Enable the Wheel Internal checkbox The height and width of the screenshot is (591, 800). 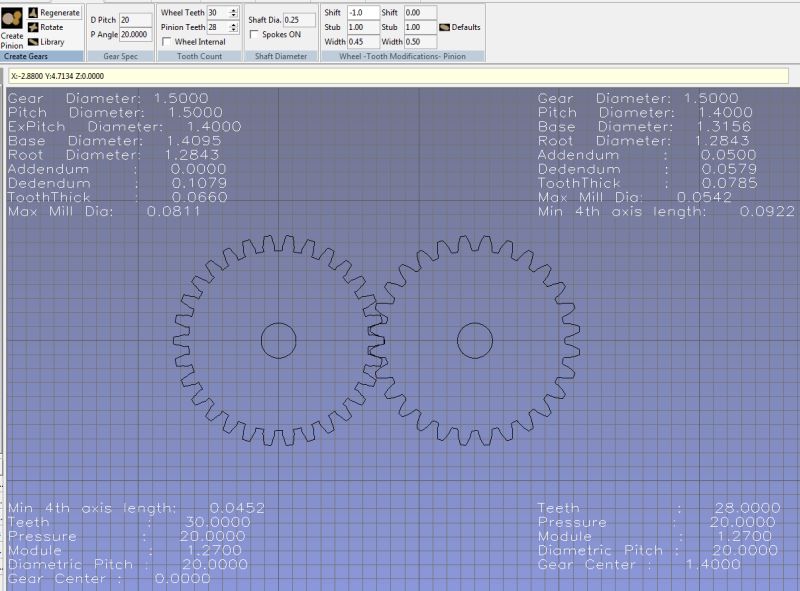point(166,42)
